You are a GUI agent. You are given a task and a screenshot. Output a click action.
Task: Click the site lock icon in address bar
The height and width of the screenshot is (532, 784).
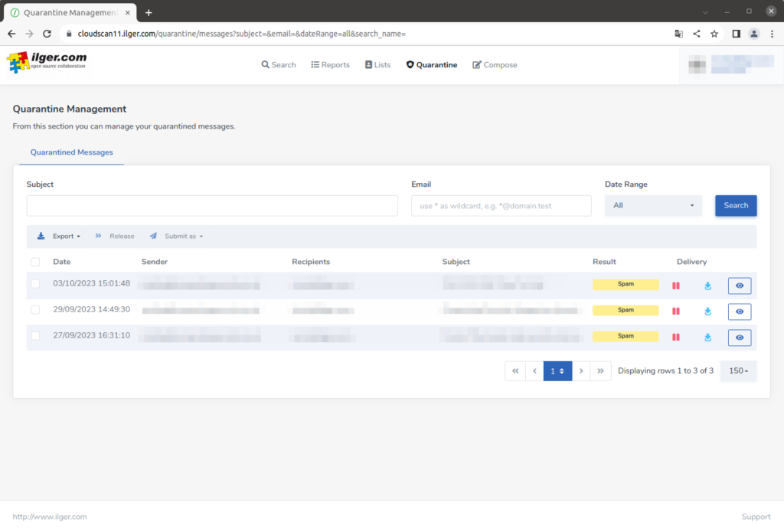tap(69, 34)
